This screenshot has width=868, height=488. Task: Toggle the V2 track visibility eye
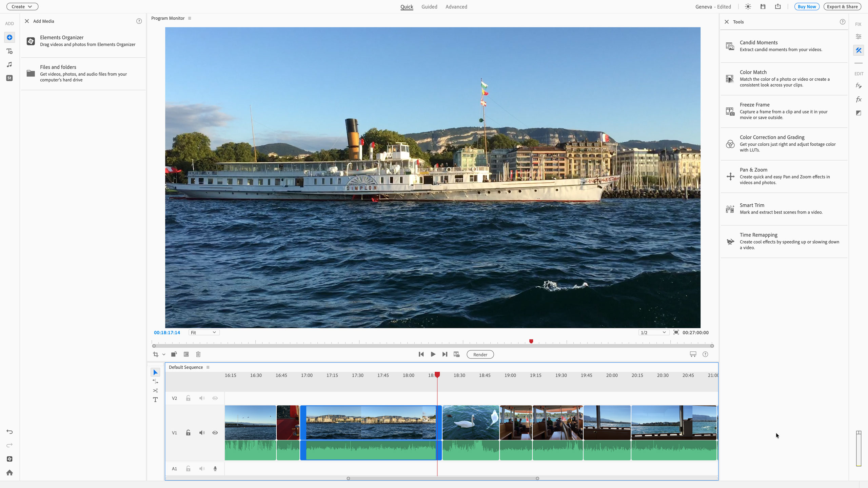tap(215, 398)
